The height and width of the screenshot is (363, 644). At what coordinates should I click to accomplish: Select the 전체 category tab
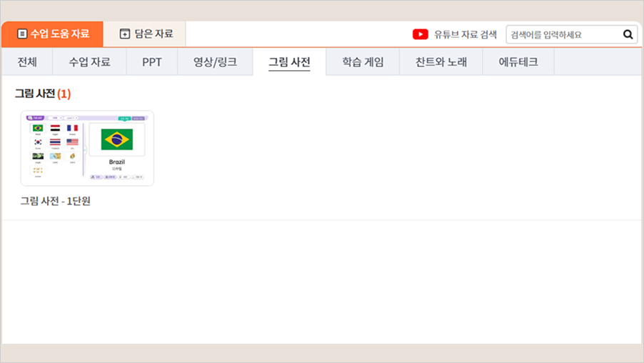28,62
